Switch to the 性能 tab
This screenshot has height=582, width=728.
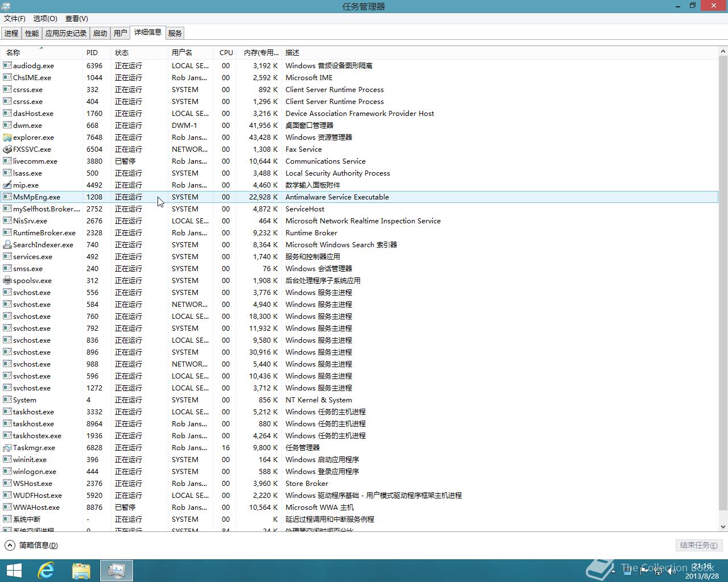tap(32, 33)
